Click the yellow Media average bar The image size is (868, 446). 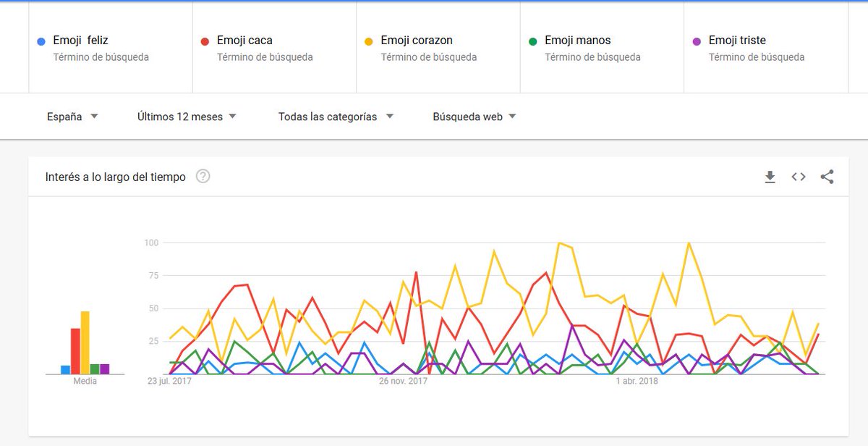coord(85,342)
